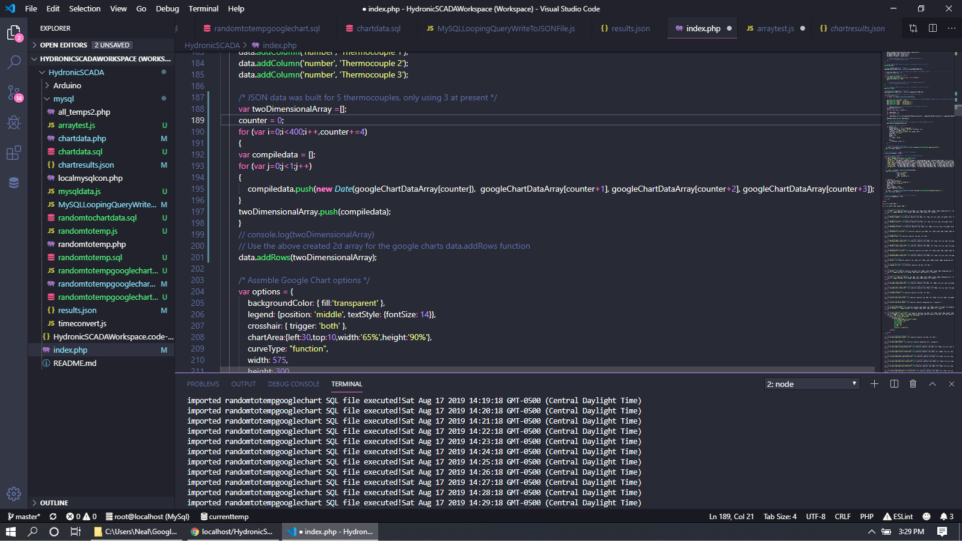This screenshot has height=560, width=962.
Task: Click the Ln 189, Col 21 status item
Action: 731,517
